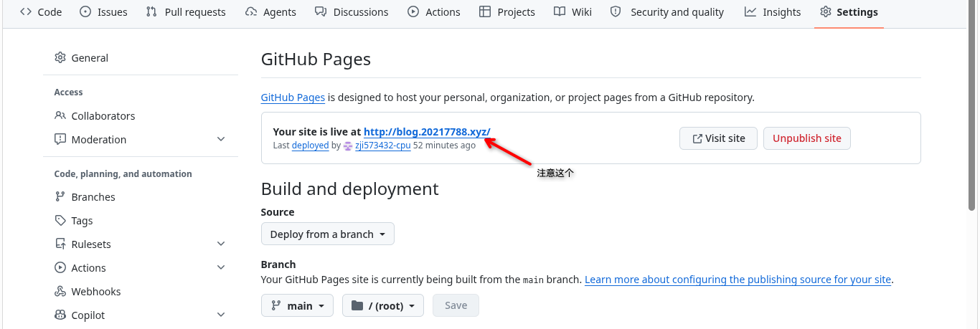Click the Issues circle icon
Viewport: 980px width, 329px height.
pyautogui.click(x=86, y=12)
